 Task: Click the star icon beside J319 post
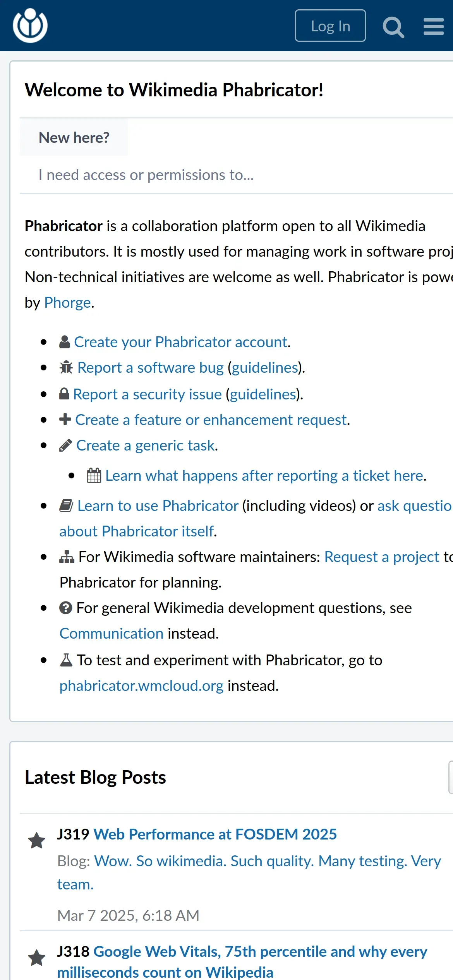[37, 841]
